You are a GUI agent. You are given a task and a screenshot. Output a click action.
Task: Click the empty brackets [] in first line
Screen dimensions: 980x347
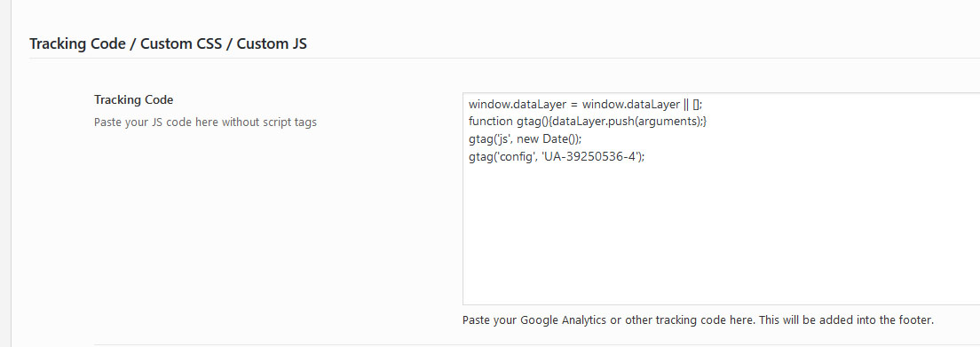click(x=696, y=104)
